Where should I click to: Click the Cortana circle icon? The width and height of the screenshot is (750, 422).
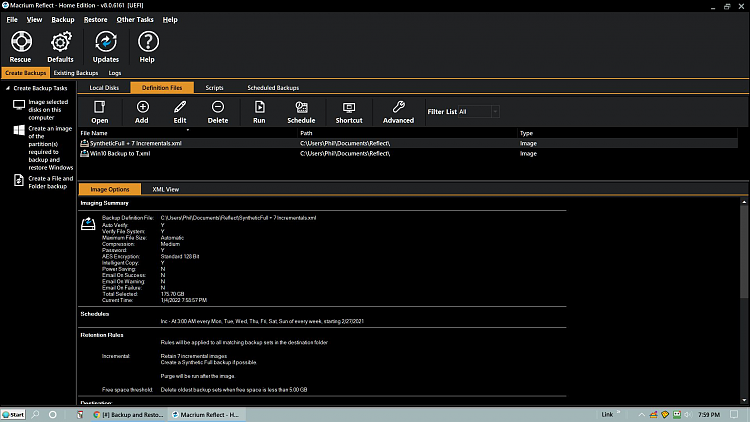53,414
